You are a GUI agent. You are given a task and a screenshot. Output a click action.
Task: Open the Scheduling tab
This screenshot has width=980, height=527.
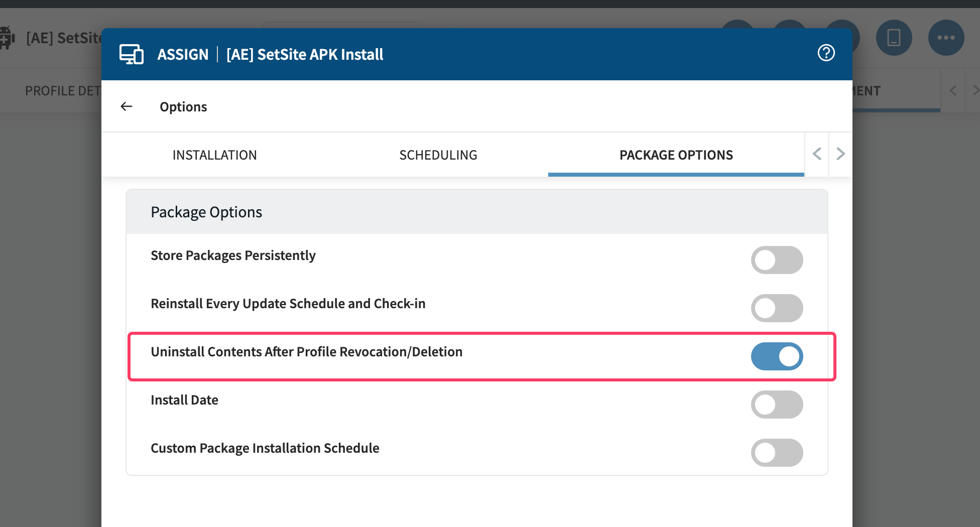tap(438, 155)
